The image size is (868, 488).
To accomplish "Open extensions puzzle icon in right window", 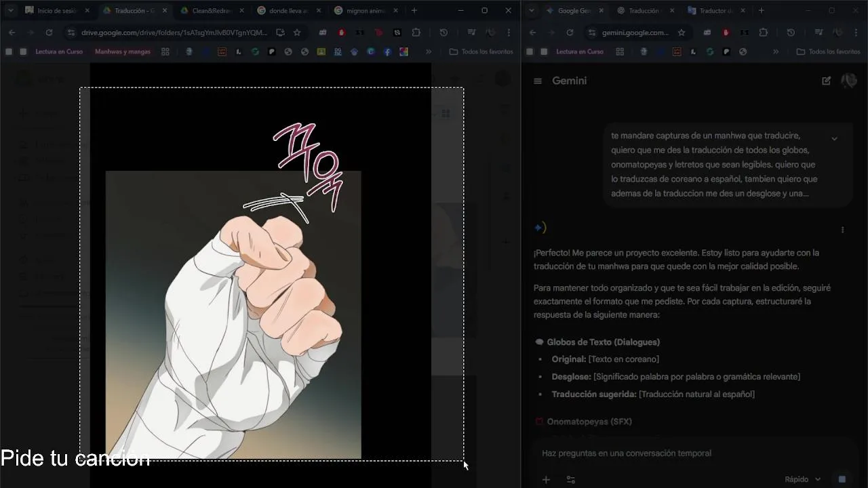I will [764, 33].
